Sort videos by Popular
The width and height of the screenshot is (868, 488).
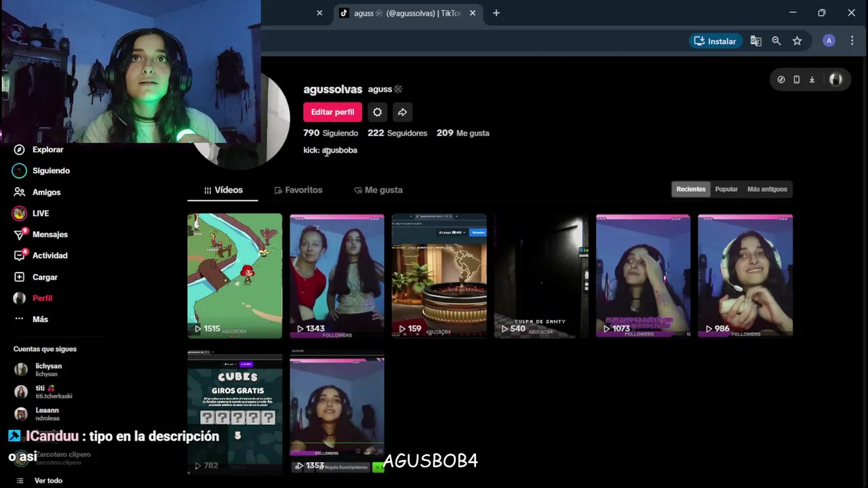pos(726,189)
